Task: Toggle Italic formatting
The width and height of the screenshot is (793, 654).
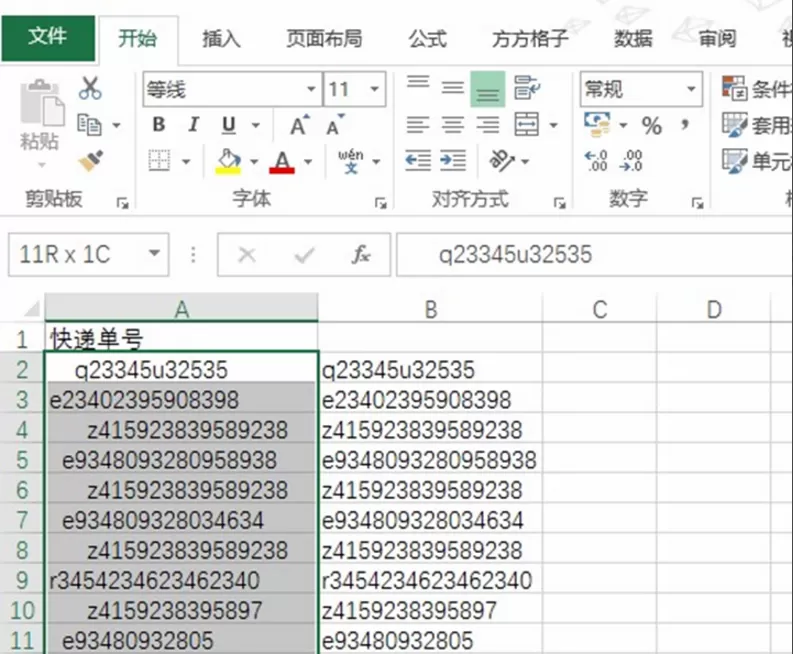Action: pyautogui.click(x=193, y=125)
